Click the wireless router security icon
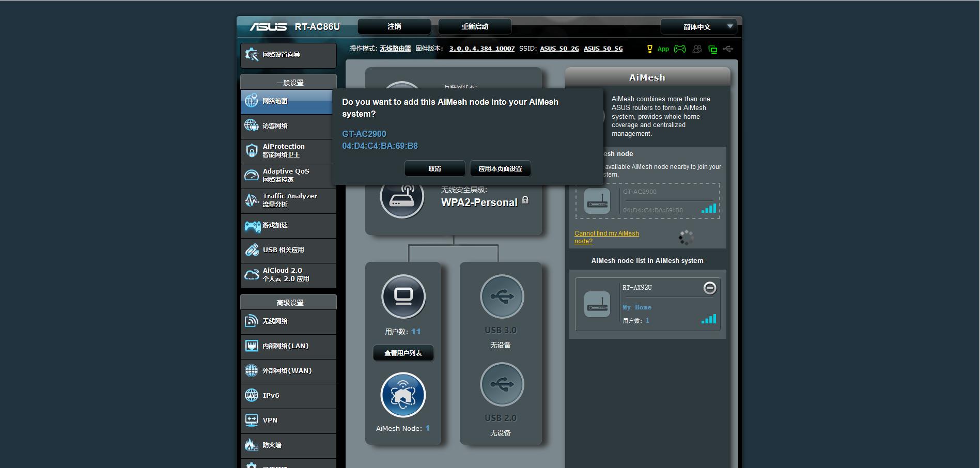Viewport: 980px width, 468px height. point(402,197)
